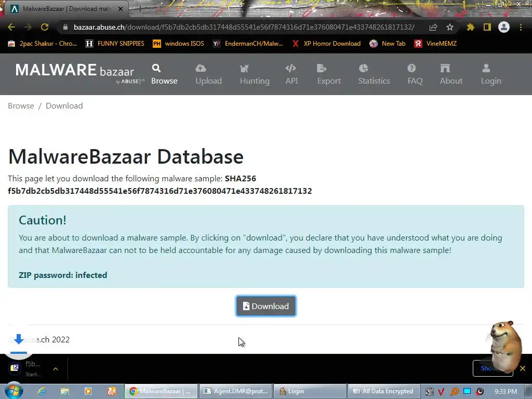532x399 pixels.
Task: Open the Upload menu item
Action: click(208, 74)
